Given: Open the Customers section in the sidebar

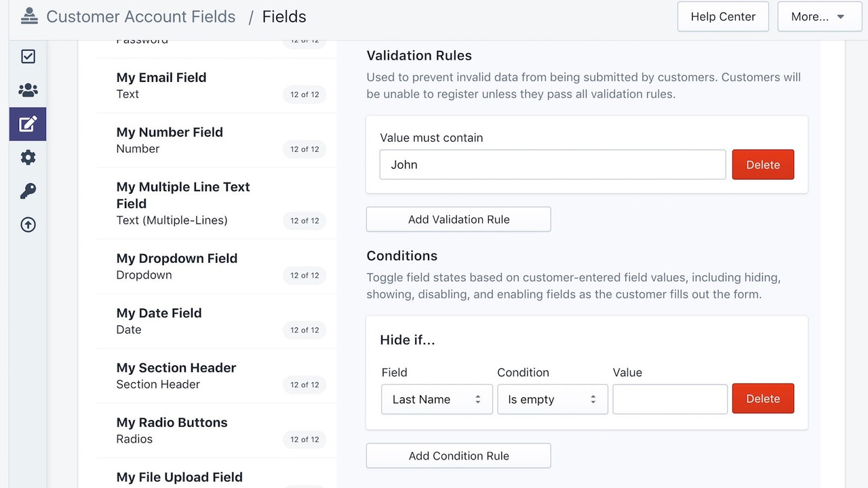Looking at the screenshot, I should click(x=27, y=90).
